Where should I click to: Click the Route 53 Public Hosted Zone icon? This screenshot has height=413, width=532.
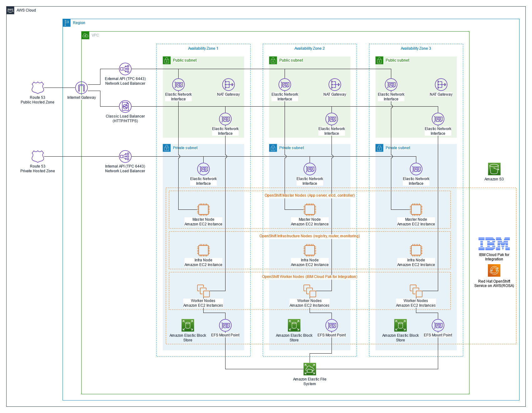click(38, 88)
